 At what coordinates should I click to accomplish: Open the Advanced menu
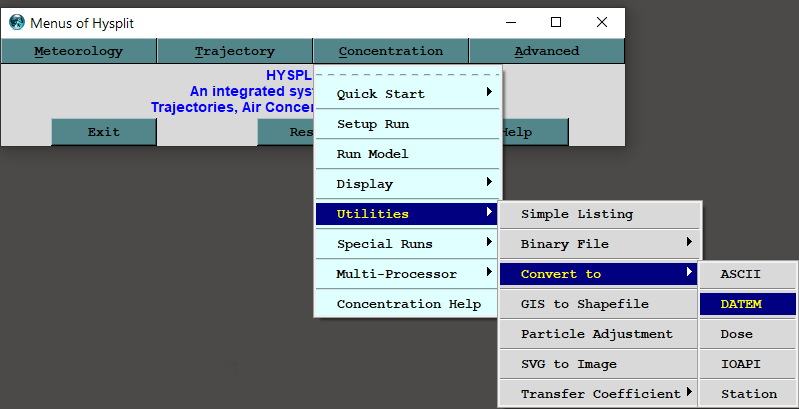pyautogui.click(x=546, y=51)
